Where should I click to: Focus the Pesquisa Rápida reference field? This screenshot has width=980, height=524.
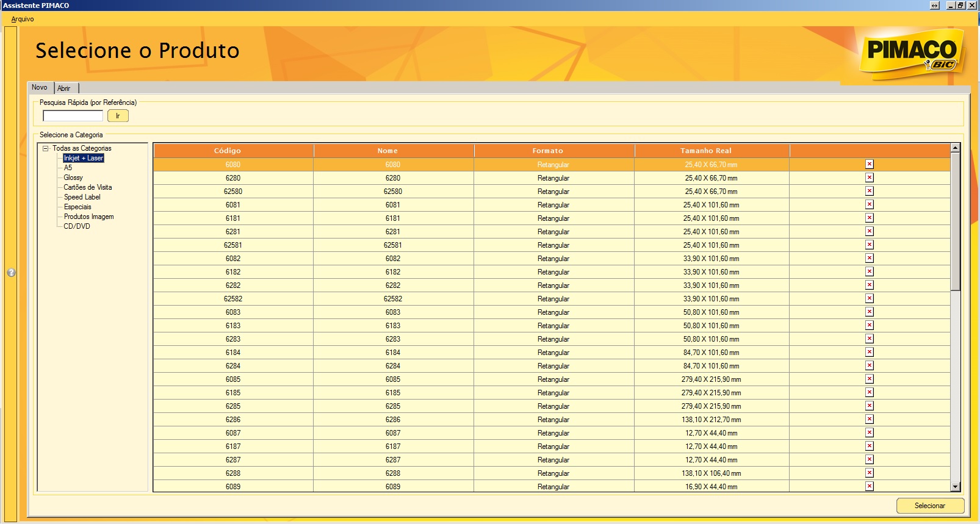(73, 116)
